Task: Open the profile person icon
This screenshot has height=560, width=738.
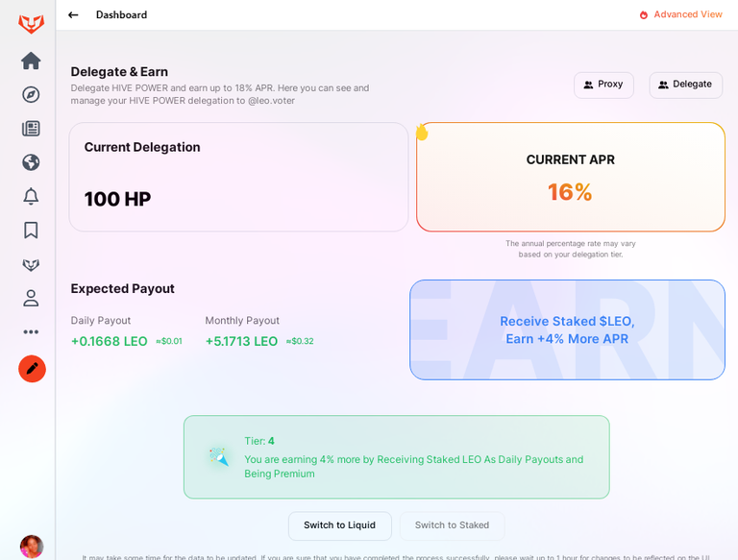Action: click(31, 298)
